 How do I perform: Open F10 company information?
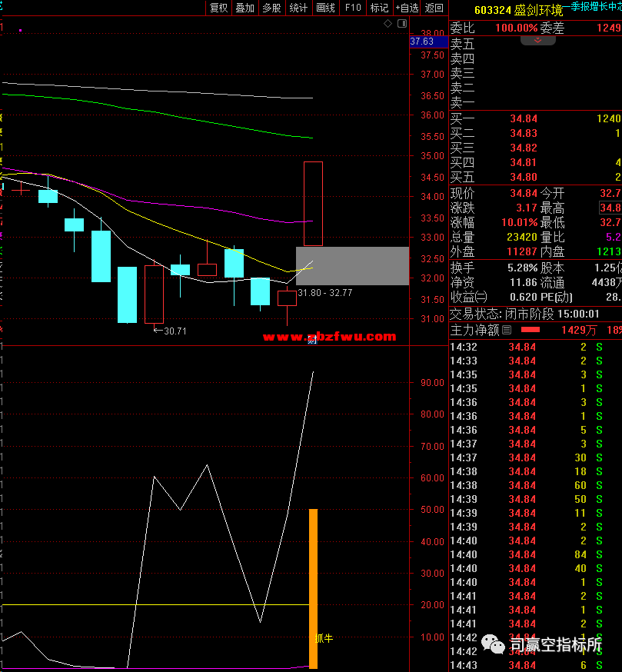(353, 8)
